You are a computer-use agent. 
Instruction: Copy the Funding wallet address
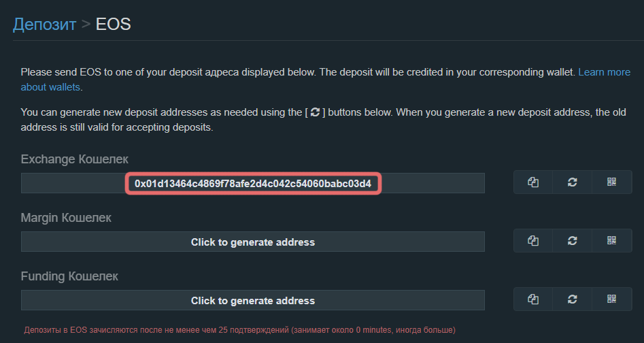533,300
